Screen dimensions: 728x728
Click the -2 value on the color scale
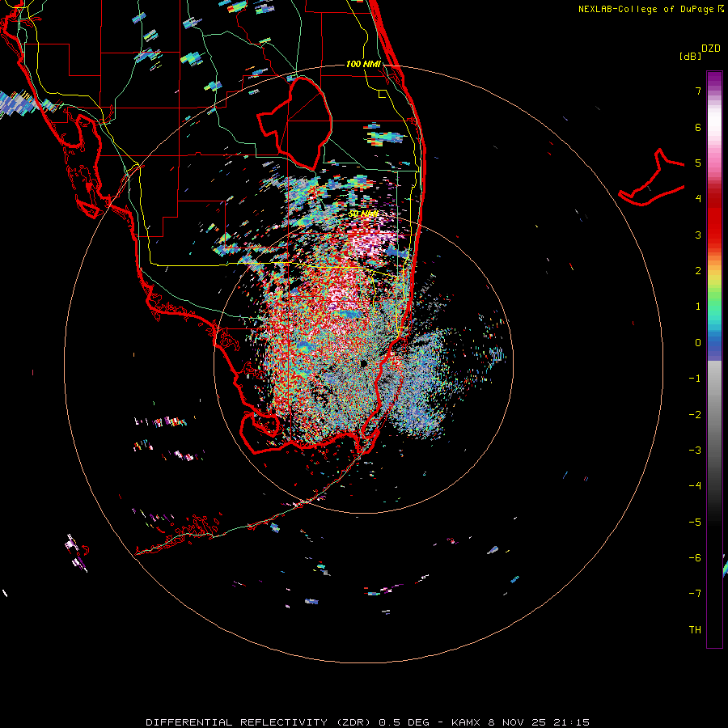point(695,415)
